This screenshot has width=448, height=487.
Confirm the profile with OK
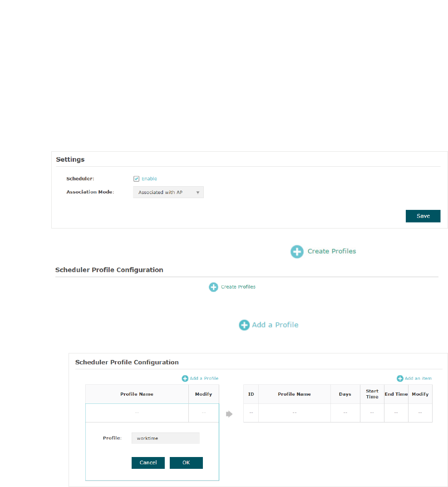186,463
